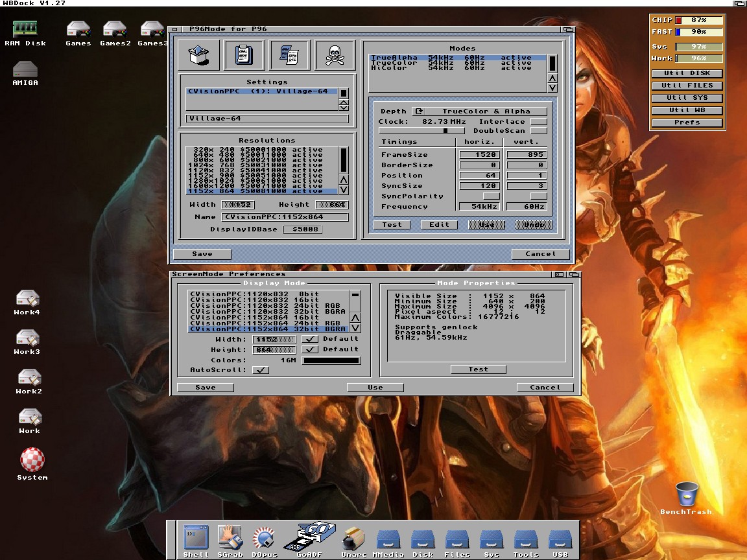Uncheck the Height Default checkbox
Viewport: 747px width, 560px height.
(x=310, y=349)
